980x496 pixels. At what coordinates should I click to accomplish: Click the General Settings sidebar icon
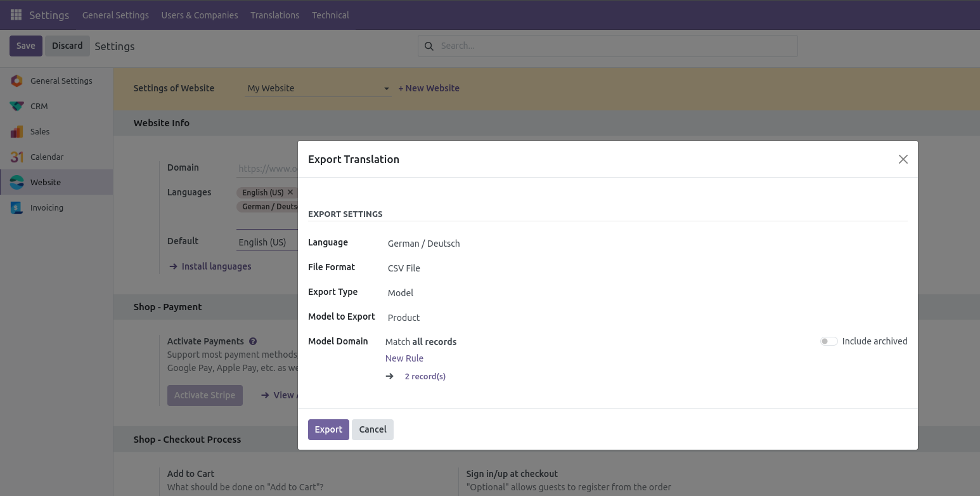(x=17, y=81)
